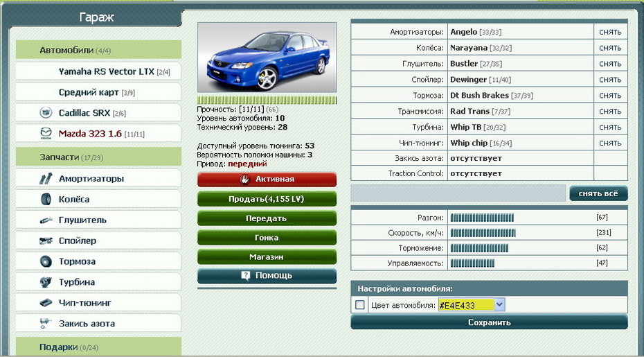644x357 pixels.
Task: Click the Mazda logo icon
Action: [x=46, y=133]
